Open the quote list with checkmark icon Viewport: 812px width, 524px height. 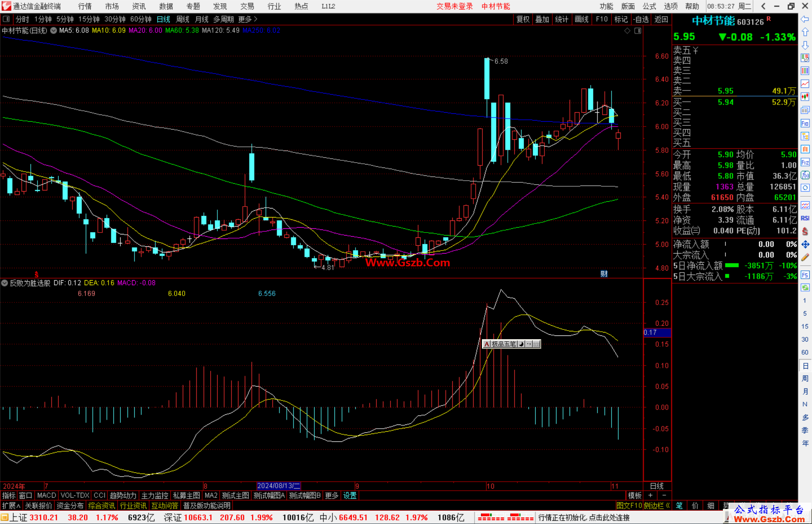coord(805,58)
